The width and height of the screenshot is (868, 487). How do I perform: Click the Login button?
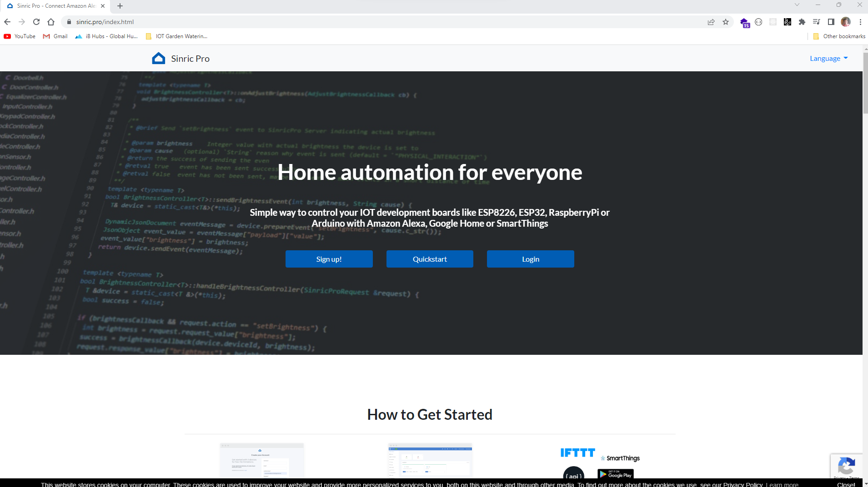tap(530, 259)
